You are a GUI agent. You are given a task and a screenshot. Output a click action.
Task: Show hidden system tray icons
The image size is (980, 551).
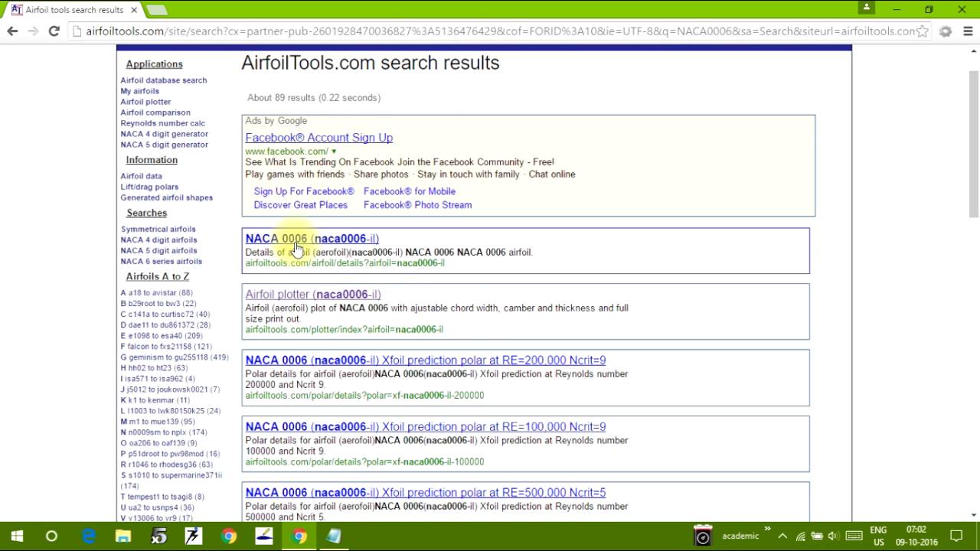(x=782, y=536)
